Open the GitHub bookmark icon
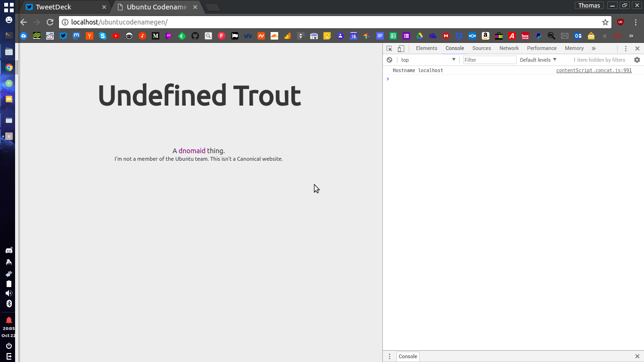644x362 pixels. (x=195, y=36)
